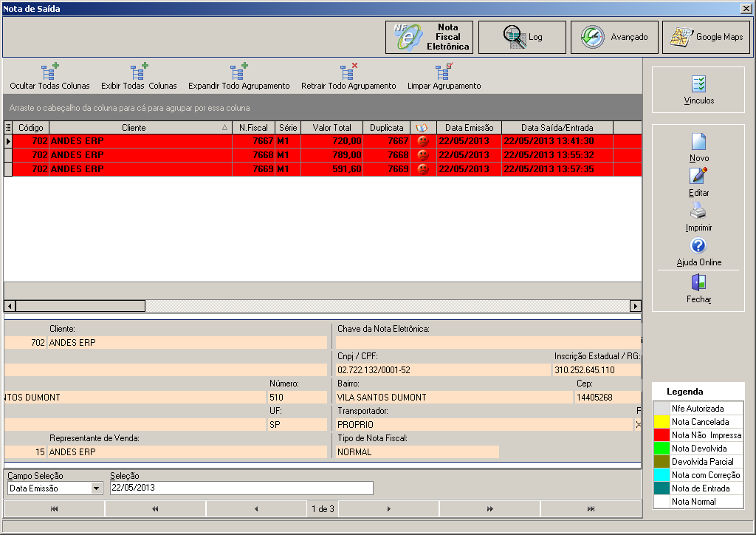
Task: Click Bairro field VILA SANTOS DUMONT
Action: 454,398
